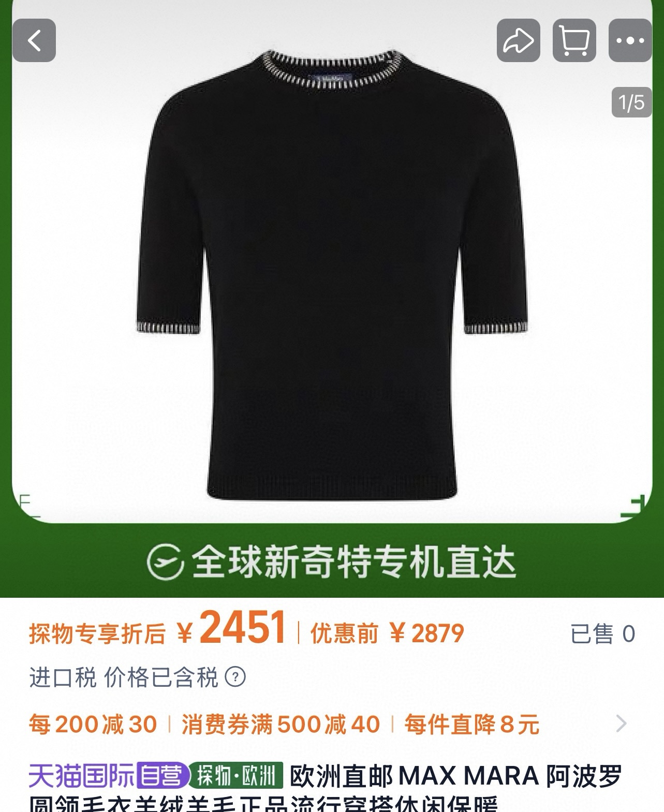Expand promotions with the right chevron

622,723
